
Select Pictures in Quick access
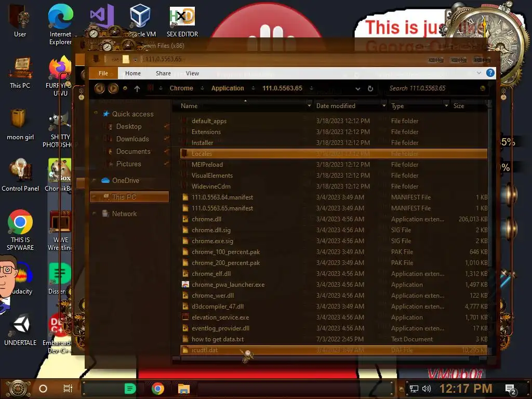tap(128, 164)
